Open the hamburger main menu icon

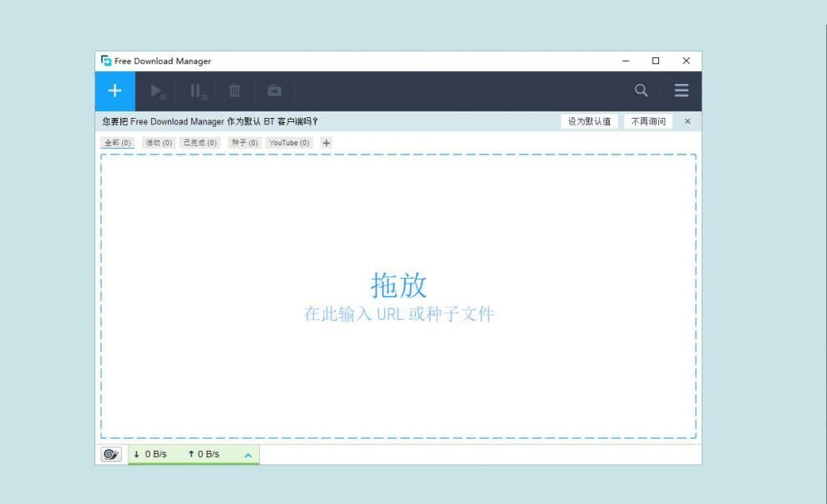pyautogui.click(x=681, y=90)
